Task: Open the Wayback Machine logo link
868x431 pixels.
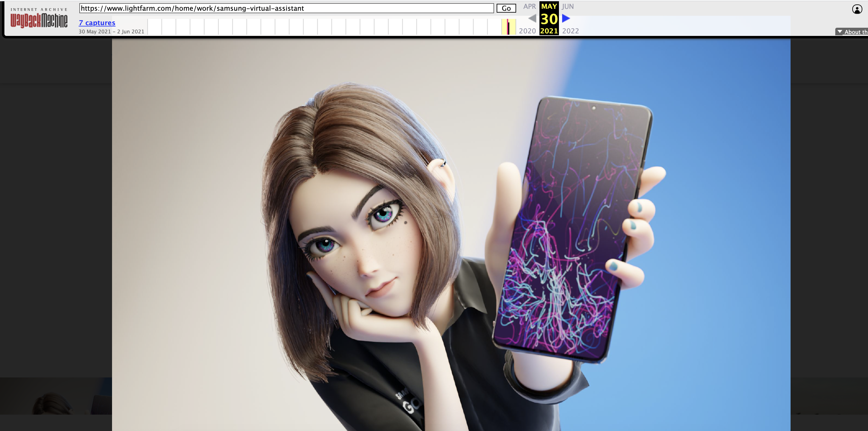Action: (x=39, y=19)
